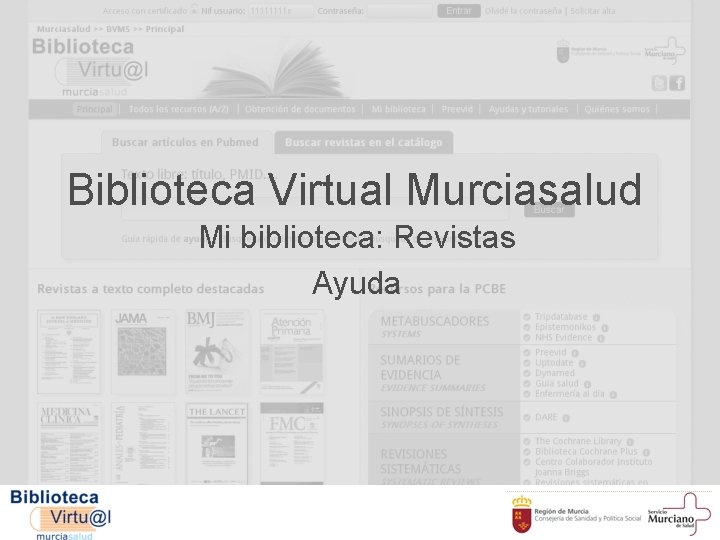This screenshot has width=720, height=540.
Task: Open the New England Journal cover thumbnail
Action: (x=69, y=352)
